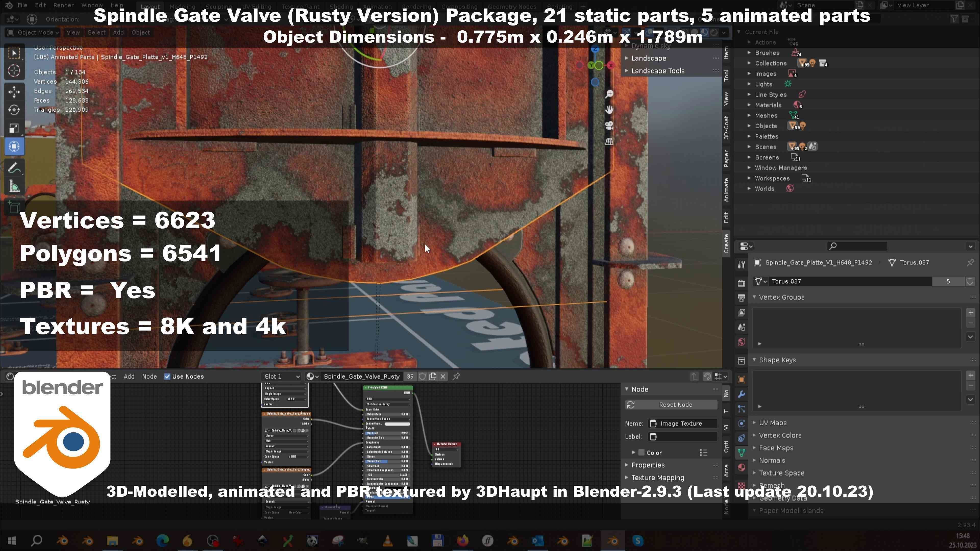This screenshot has width=980, height=551.
Task: Open the Scene properties tab
Action: [x=741, y=327]
